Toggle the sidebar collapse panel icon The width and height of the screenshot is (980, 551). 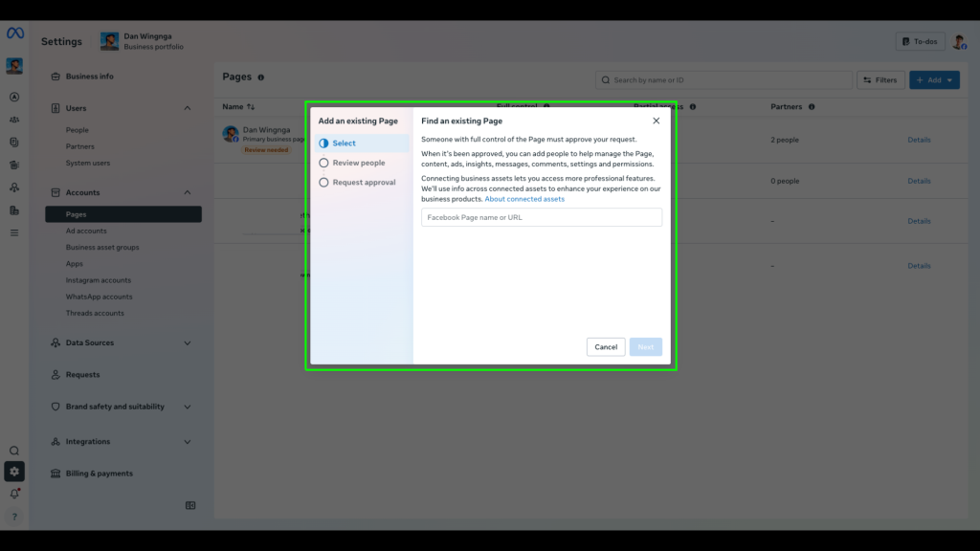pos(190,505)
